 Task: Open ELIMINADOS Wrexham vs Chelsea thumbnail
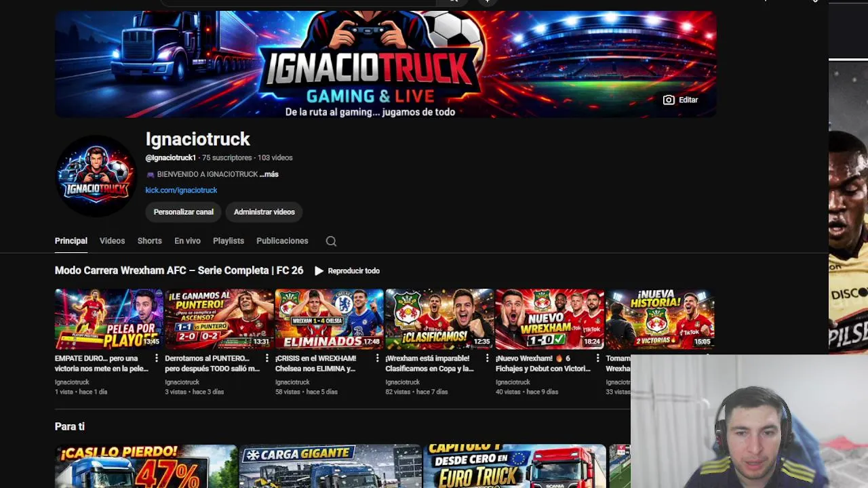(x=330, y=319)
